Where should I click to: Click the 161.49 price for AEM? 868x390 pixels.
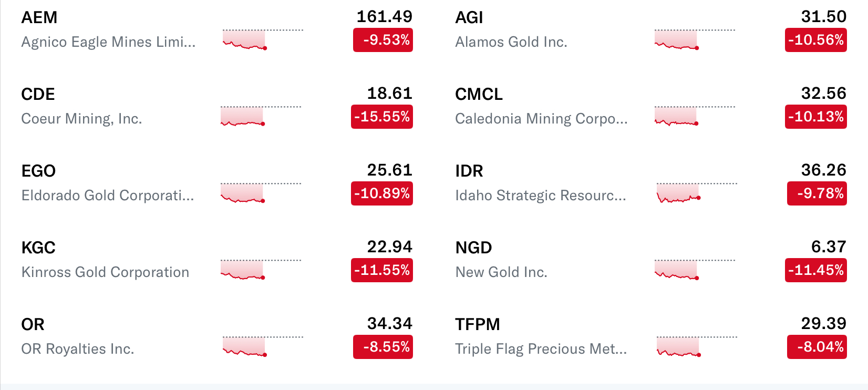[x=385, y=17]
